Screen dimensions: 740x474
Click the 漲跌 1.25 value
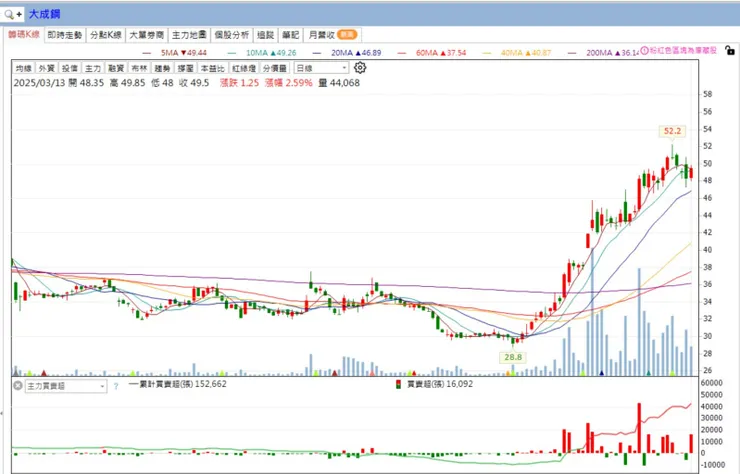239,83
